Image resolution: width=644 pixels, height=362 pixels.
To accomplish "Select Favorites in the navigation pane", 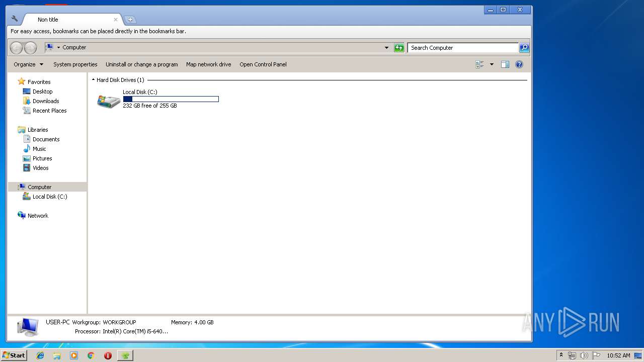I will 39,82.
